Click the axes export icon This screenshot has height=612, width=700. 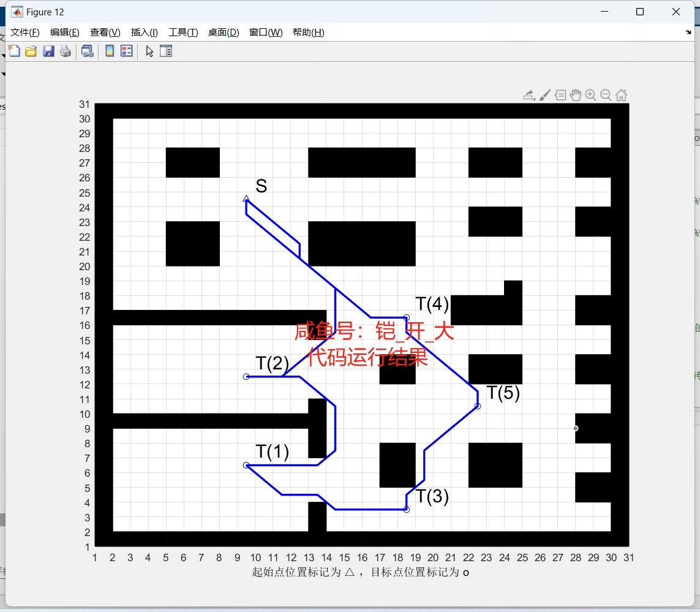point(529,95)
